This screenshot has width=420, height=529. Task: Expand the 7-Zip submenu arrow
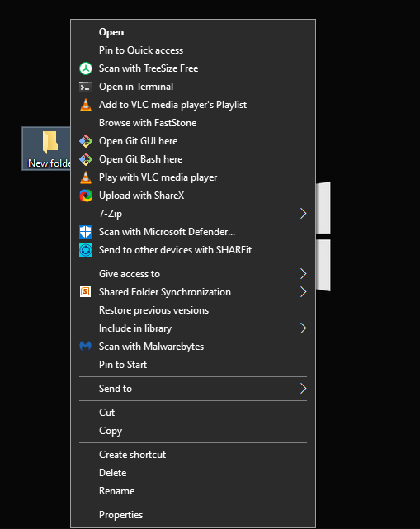click(x=303, y=214)
